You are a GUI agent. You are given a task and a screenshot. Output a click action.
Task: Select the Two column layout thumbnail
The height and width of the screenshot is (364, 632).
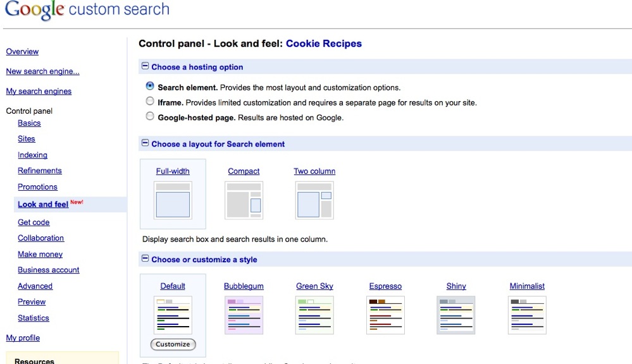pyautogui.click(x=314, y=200)
